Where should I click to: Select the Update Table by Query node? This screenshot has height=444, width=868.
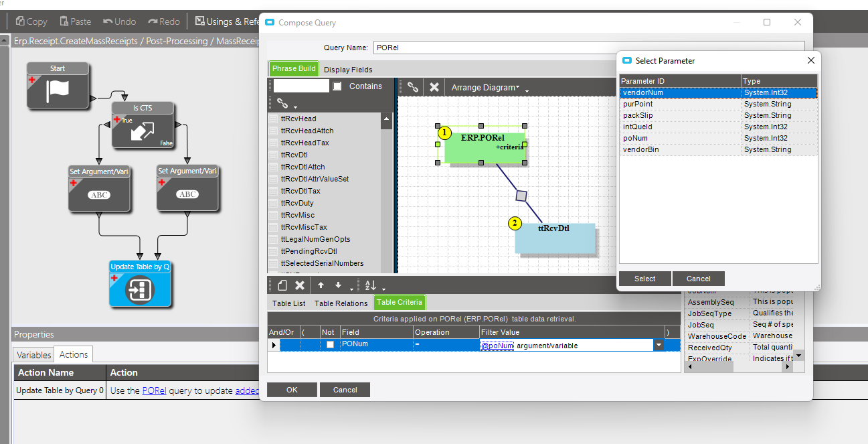140,285
